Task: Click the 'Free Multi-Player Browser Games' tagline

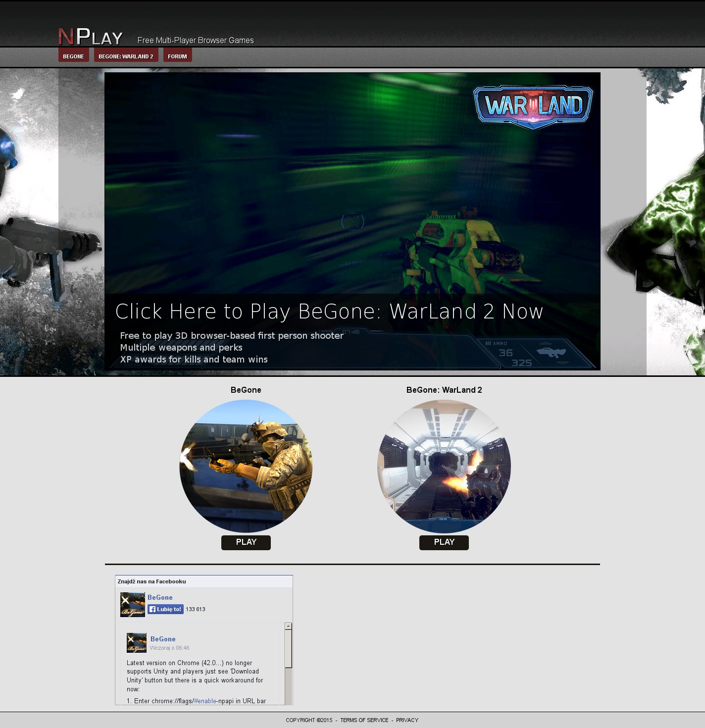Action: [196, 40]
